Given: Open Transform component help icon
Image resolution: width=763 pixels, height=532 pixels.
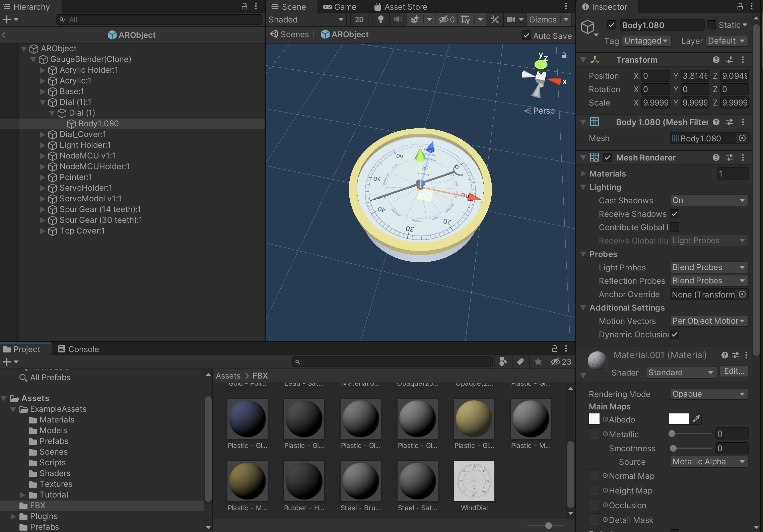Looking at the screenshot, I should [x=716, y=60].
